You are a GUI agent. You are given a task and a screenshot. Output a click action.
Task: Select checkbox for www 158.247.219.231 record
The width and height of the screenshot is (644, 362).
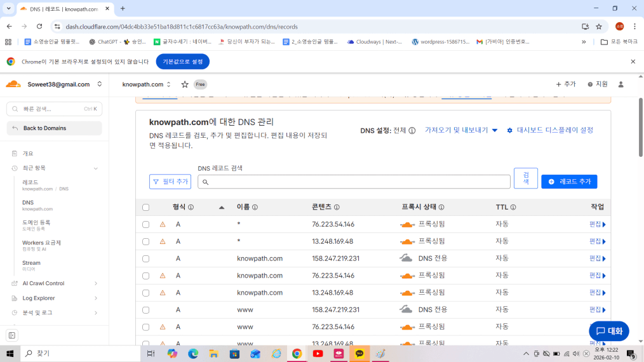point(146,310)
